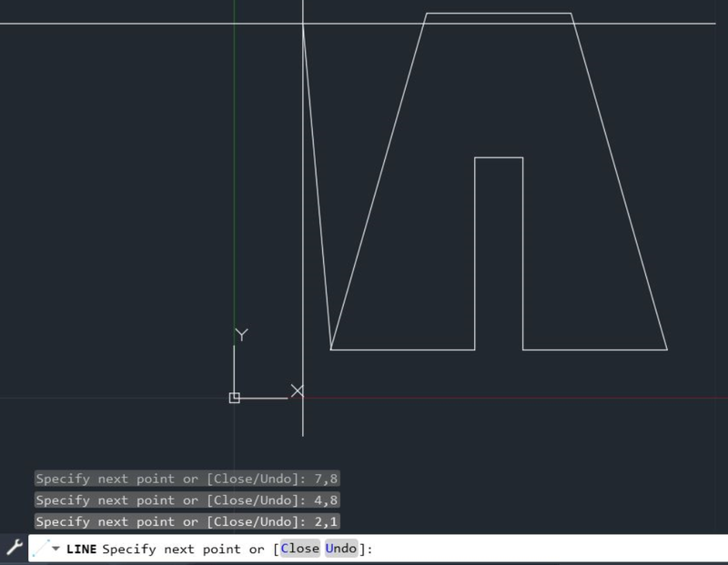
Task: Click the LINE command input field
Action: 378,549
